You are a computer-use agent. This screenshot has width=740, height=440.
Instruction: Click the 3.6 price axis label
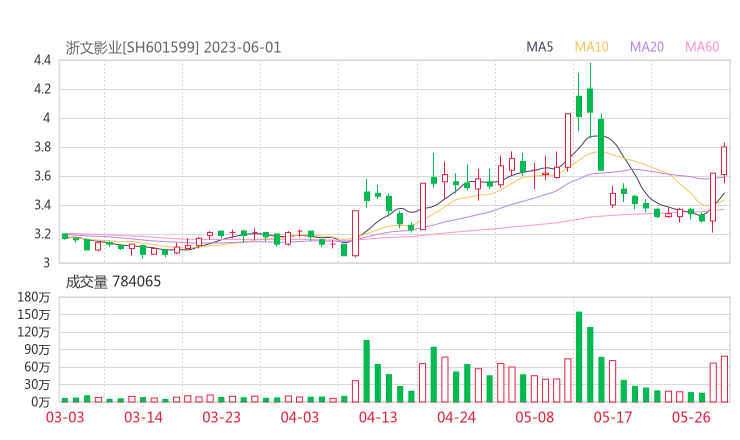click(x=42, y=176)
